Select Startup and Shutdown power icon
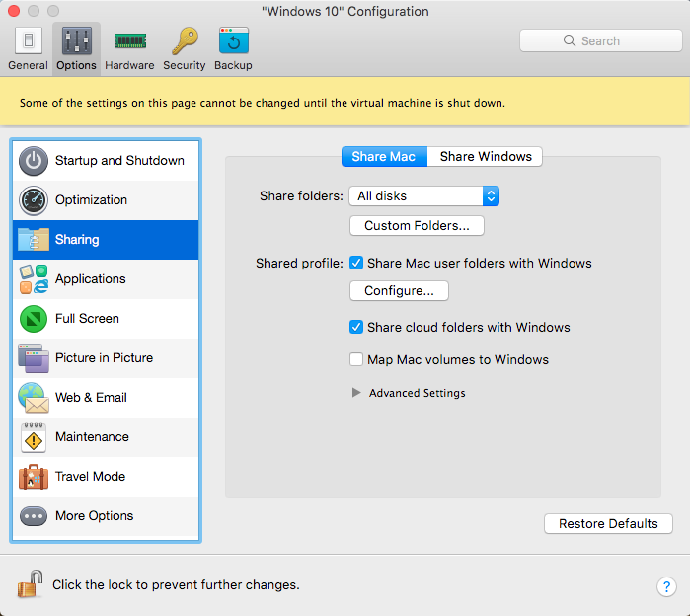 (x=34, y=161)
